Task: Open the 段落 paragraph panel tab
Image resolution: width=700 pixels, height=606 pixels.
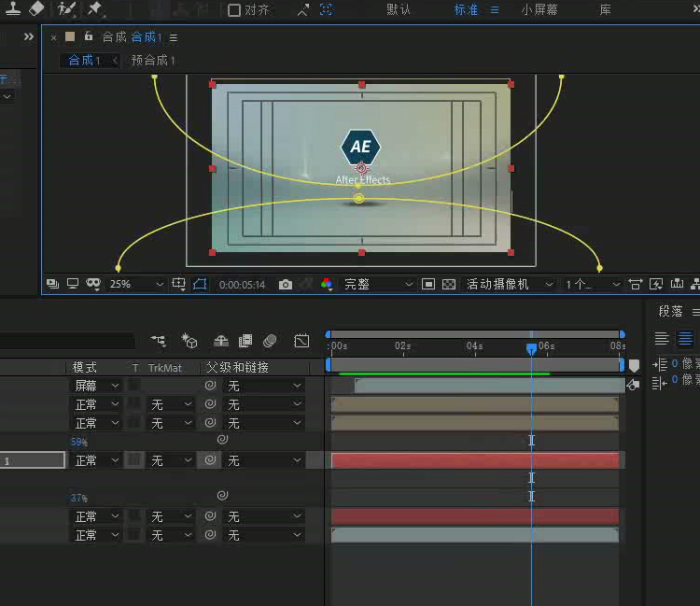Action: click(x=670, y=311)
